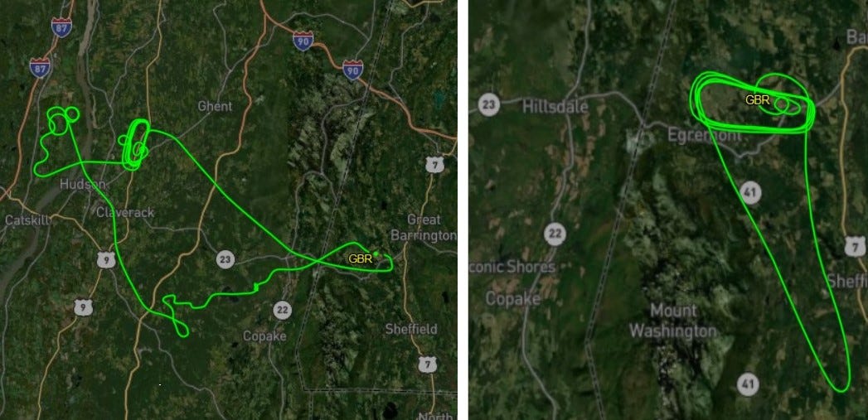
Task: Click the GBR airport label in left map
Action: pos(361,258)
